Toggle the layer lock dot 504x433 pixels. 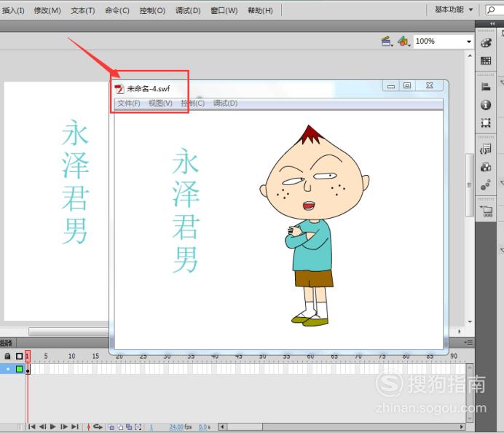pyautogui.click(x=8, y=369)
